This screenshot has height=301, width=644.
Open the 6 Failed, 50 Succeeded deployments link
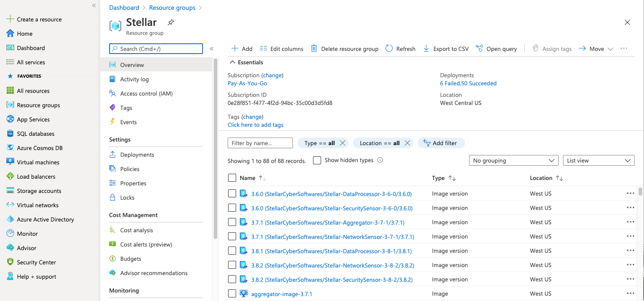(x=468, y=83)
